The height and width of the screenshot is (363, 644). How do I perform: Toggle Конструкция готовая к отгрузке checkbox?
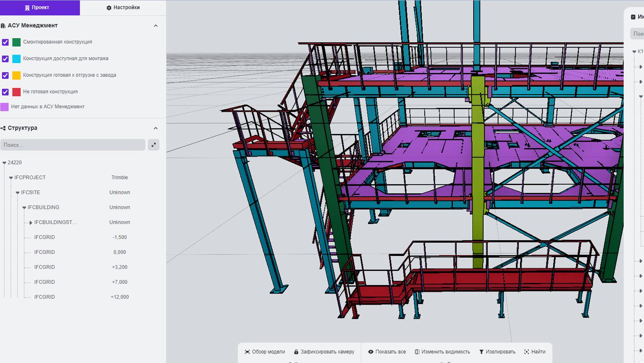pyautogui.click(x=5, y=75)
